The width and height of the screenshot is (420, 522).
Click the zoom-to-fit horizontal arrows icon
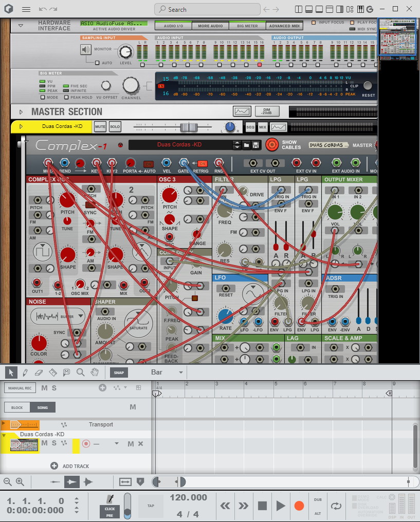coord(125,481)
